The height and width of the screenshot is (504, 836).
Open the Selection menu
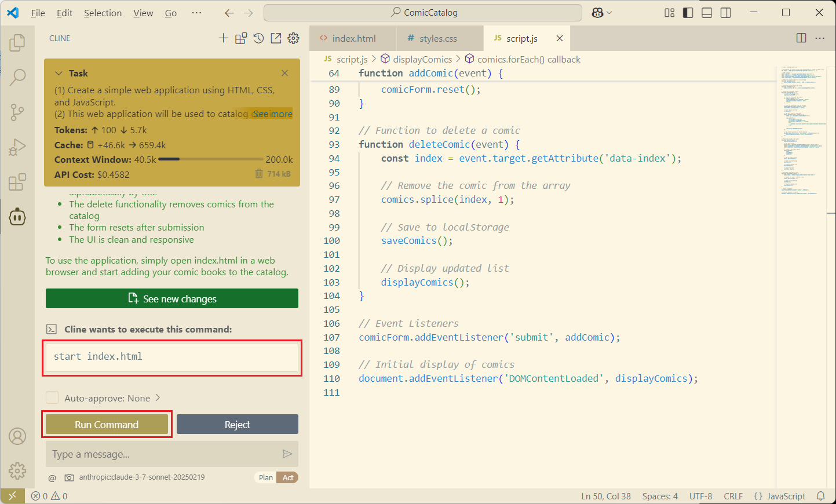(x=103, y=12)
